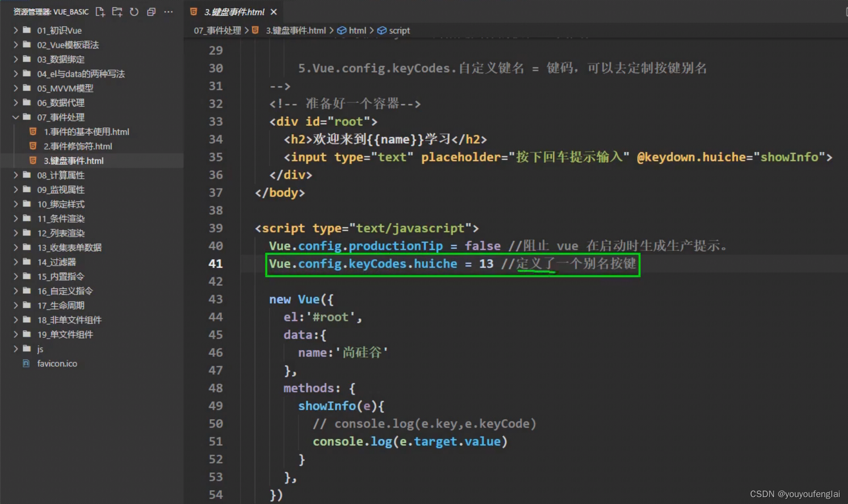Screen dimensions: 848x504
Task: Expand the 09_监视属性 folder chevron
Action: [x=16, y=190]
